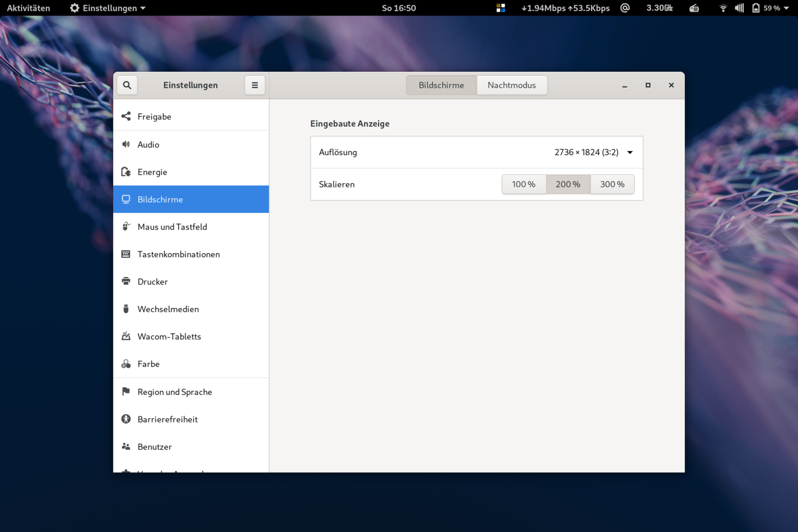Set scaling to 200 %
The image size is (798, 532).
tap(568, 184)
